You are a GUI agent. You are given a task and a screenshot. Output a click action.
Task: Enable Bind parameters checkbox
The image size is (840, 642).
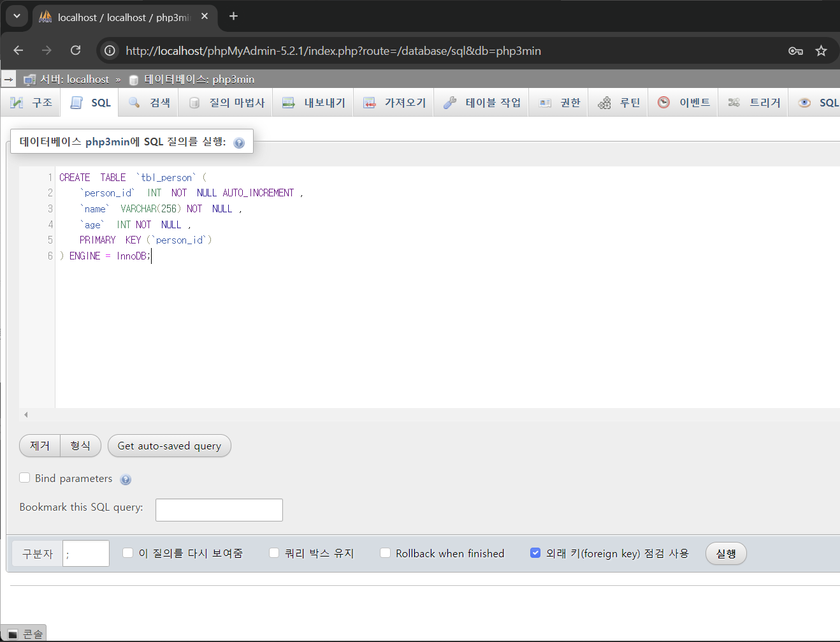click(25, 478)
